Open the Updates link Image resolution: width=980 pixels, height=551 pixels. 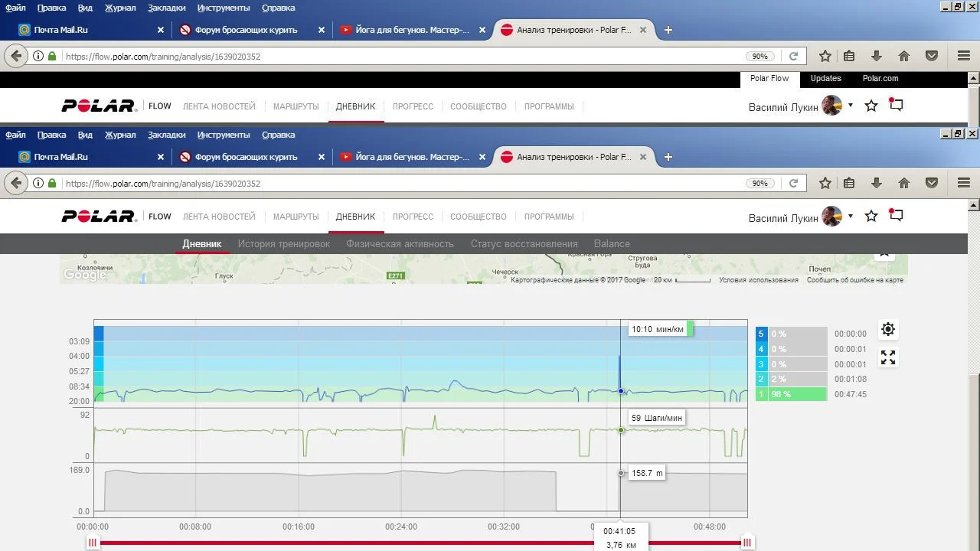coord(825,78)
